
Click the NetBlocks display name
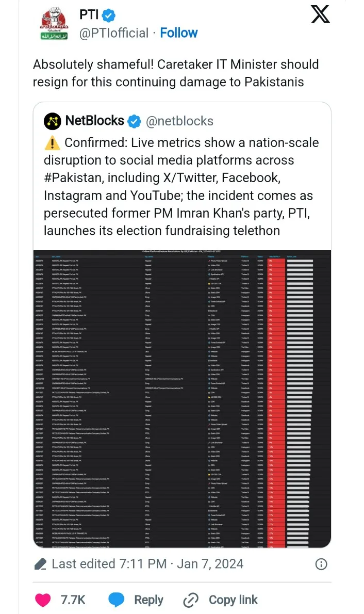tap(94, 121)
